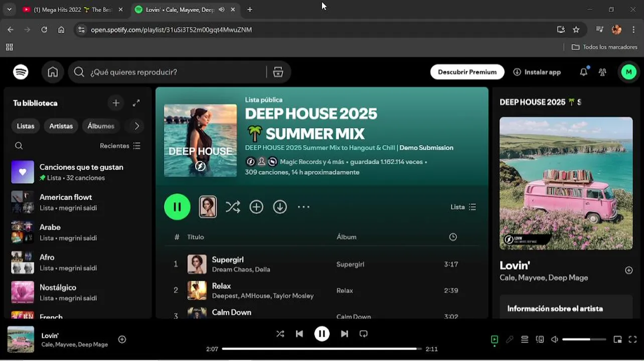644x361 pixels.
Task: Click the playlist cover DEEP HOUSE image
Action: (200, 140)
